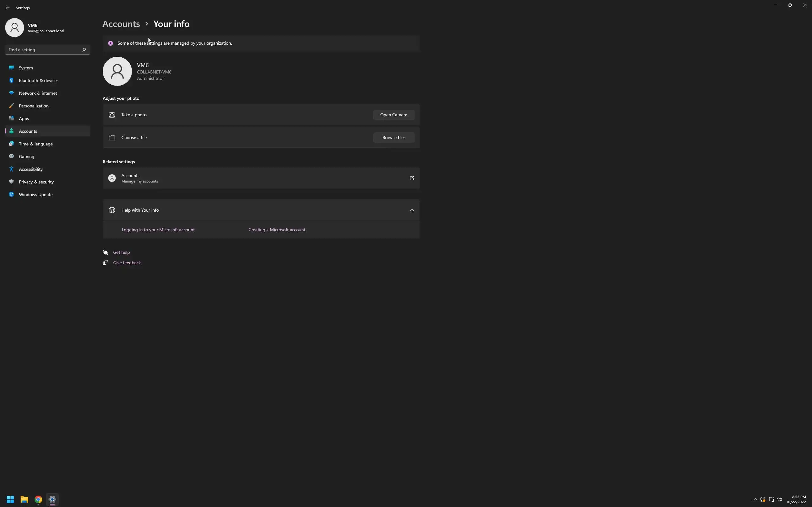Open Bluetooth & devices settings category

(39, 80)
